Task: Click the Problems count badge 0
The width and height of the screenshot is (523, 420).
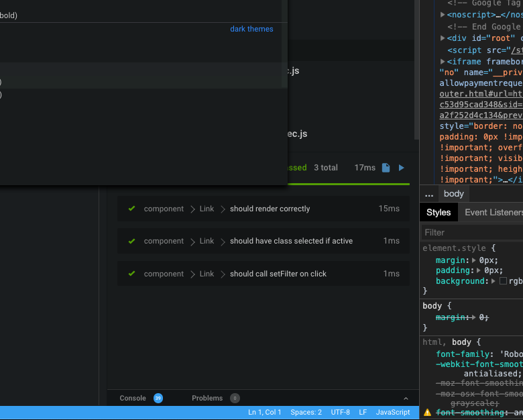Action: [x=235, y=399]
